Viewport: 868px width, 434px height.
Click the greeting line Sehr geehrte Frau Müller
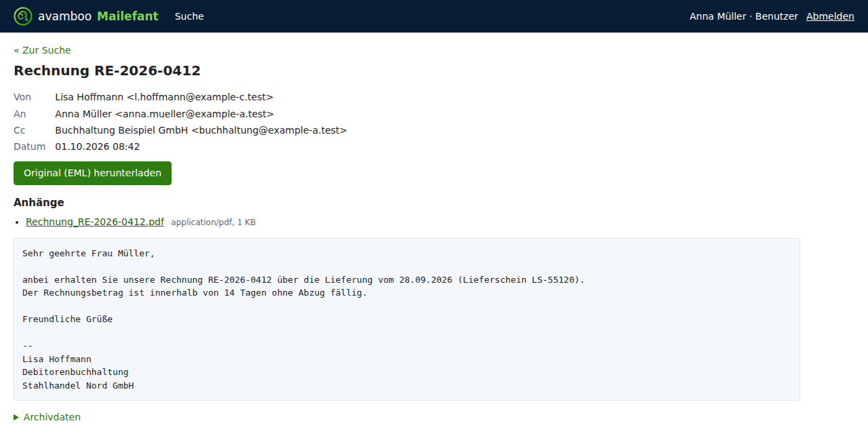(x=89, y=254)
